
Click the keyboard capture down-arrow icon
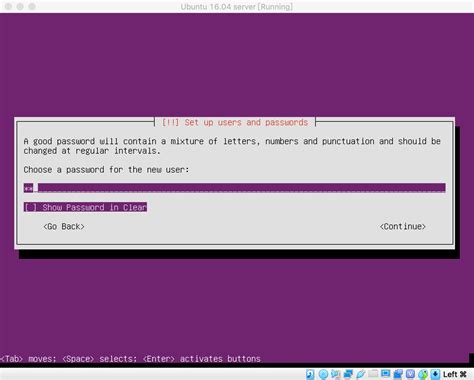(435, 374)
